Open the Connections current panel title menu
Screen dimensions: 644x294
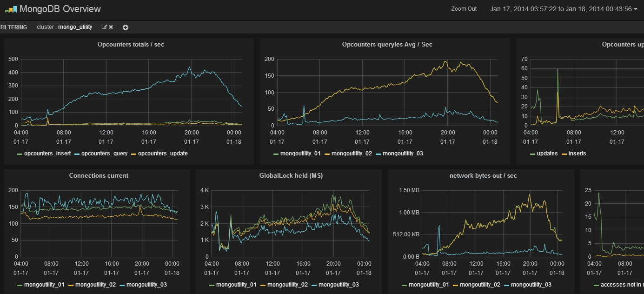click(x=99, y=176)
